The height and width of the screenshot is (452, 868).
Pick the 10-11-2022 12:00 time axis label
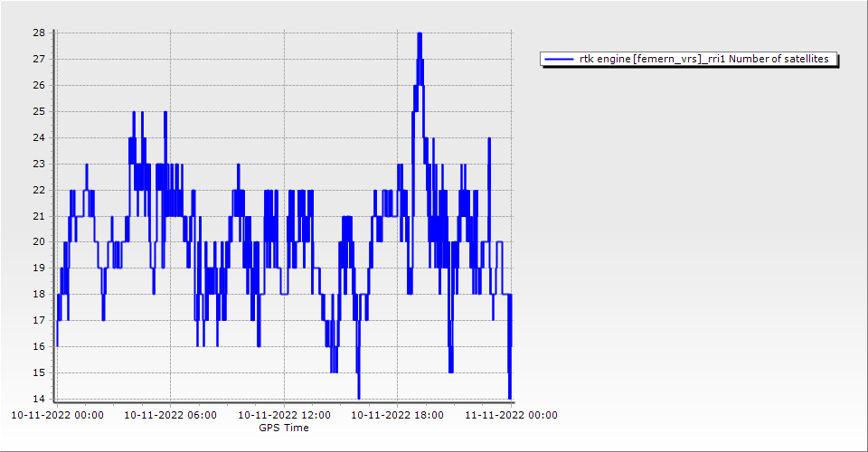tap(284, 415)
